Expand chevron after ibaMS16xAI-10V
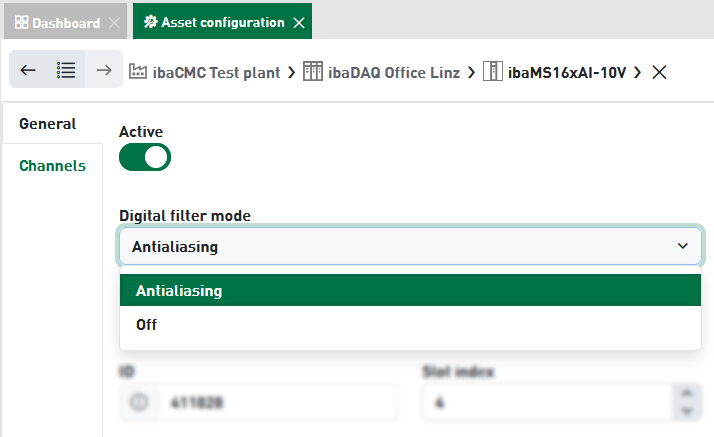Screen dimensions: 714x437 [638, 72]
